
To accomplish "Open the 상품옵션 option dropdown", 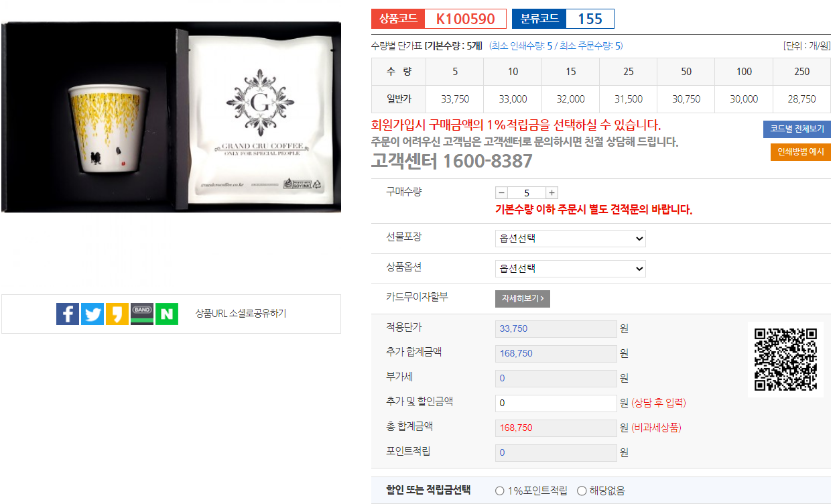I will coord(570,269).
